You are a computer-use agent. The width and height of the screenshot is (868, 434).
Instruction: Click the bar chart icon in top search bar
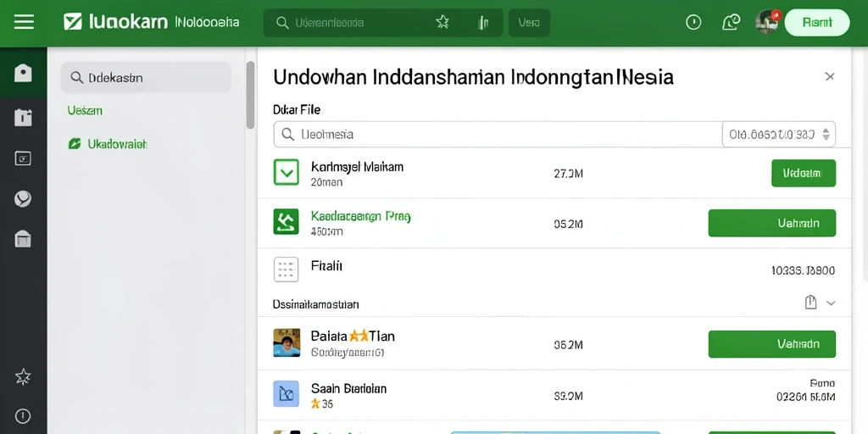click(x=482, y=23)
